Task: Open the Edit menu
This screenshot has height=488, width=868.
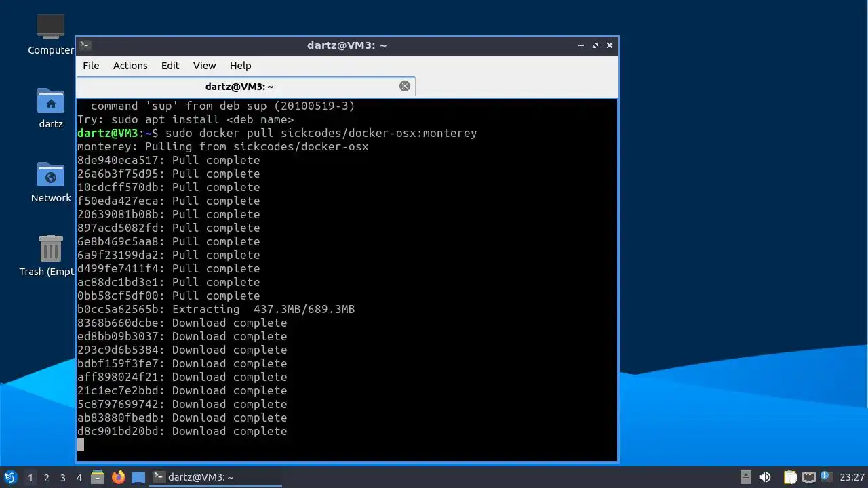Action: 170,66
